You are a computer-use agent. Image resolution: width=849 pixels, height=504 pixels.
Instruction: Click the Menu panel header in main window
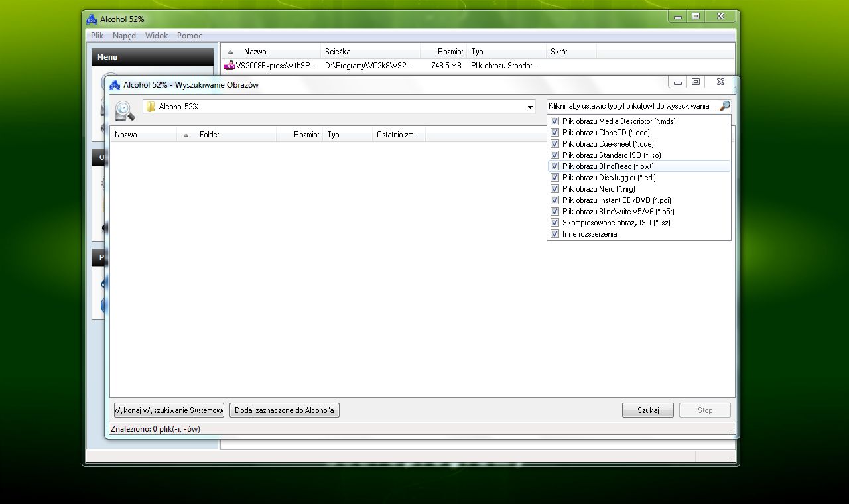[x=153, y=57]
